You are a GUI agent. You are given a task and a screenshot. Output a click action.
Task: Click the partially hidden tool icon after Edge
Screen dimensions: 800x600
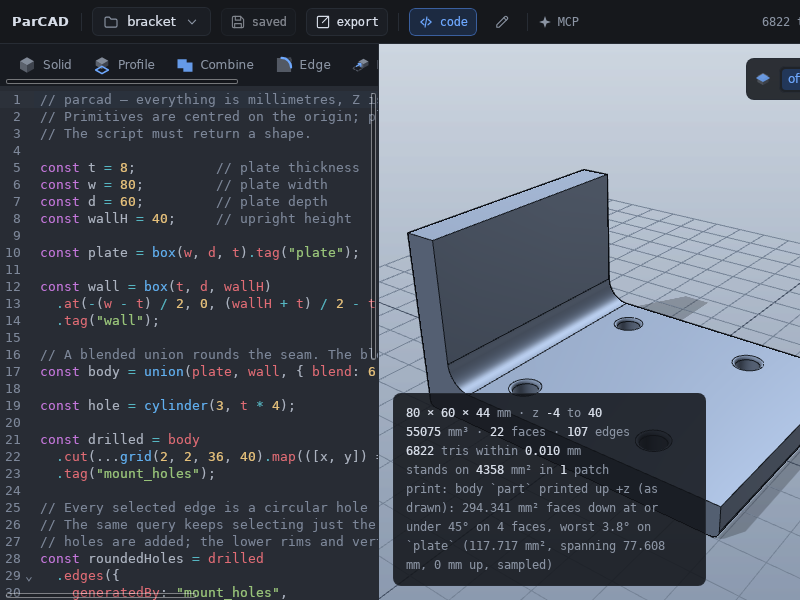point(361,65)
